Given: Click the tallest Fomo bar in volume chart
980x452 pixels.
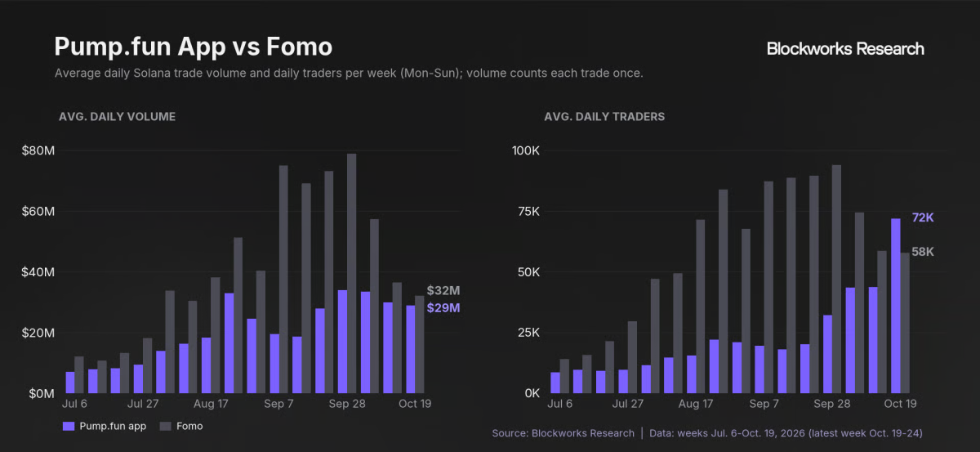Looking at the screenshot, I should [x=352, y=273].
